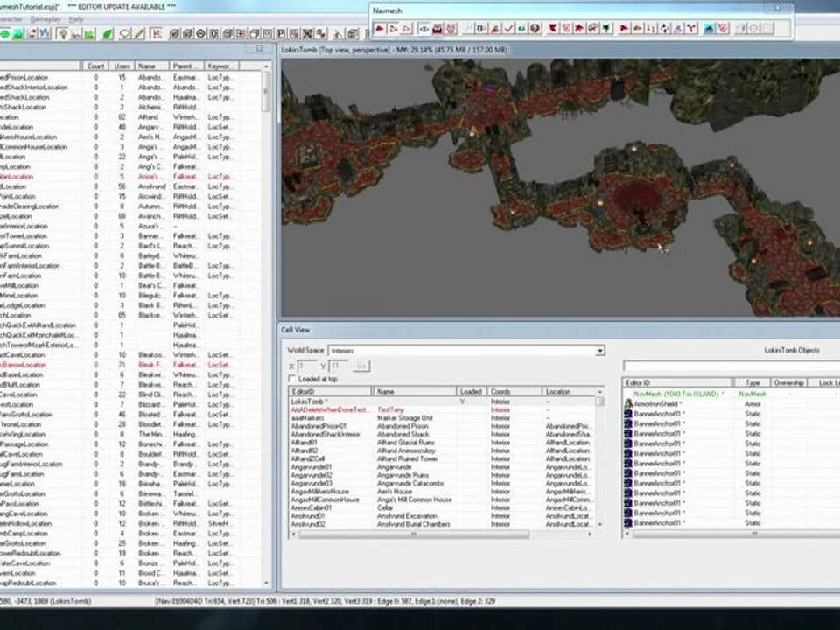Click the red star icon in Navmesh toolbar
The height and width of the screenshot is (630, 840).
click(x=579, y=28)
